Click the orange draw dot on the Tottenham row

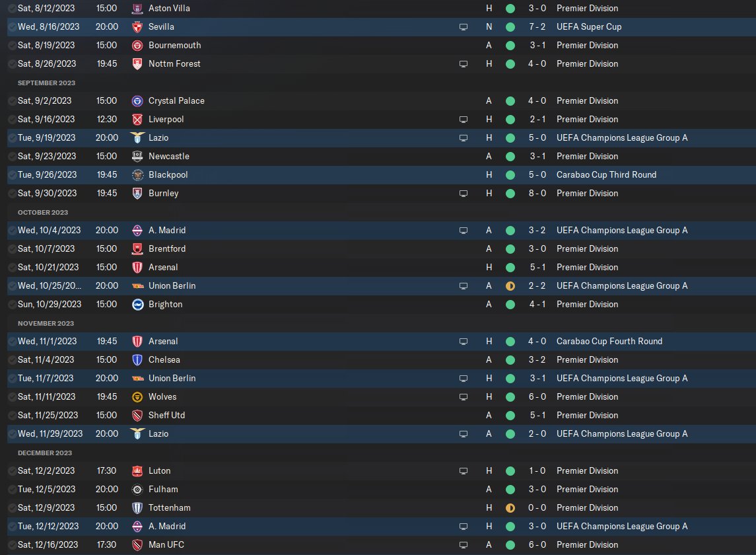point(510,508)
